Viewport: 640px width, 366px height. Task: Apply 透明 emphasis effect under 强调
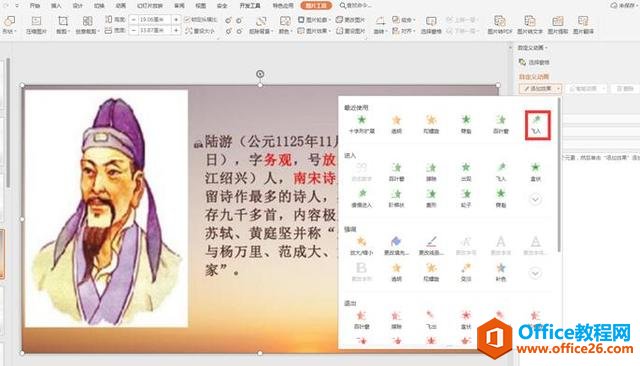pyautogui.click(x=396, y=273)
